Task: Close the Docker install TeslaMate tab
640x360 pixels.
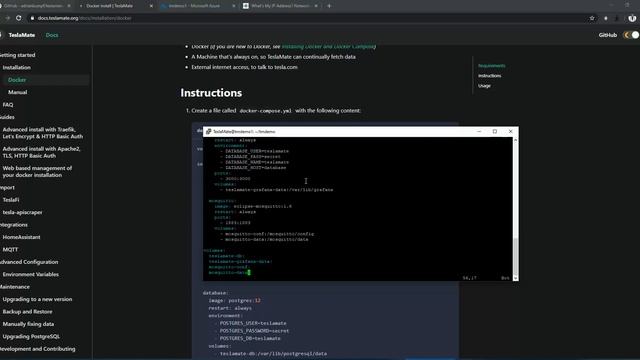Action: click(x=151, y=6)
